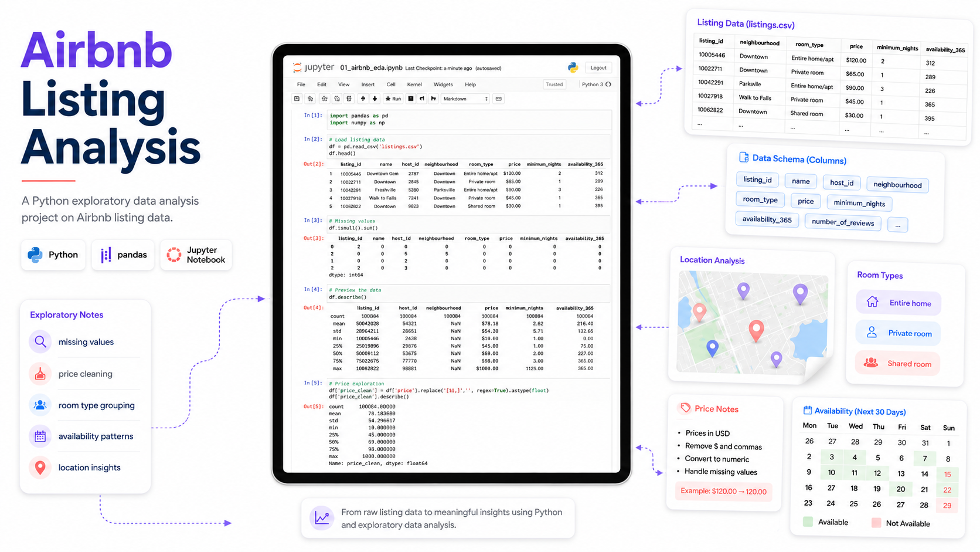Select the Entire home room type

[x=899, y=303]
